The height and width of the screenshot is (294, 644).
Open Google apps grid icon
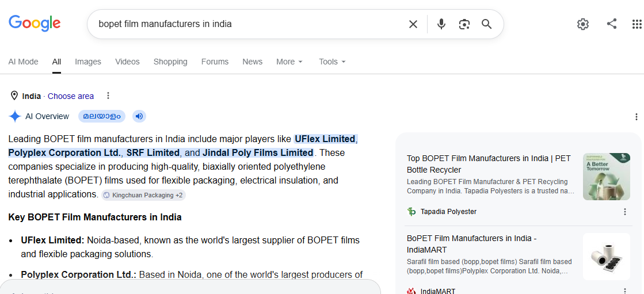(637, 24)
